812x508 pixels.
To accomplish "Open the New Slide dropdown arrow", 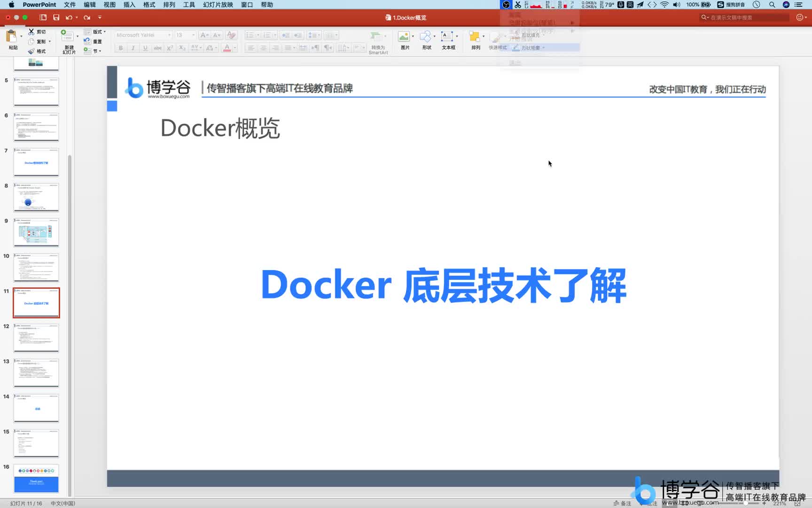I will click(x=78, y=36).
